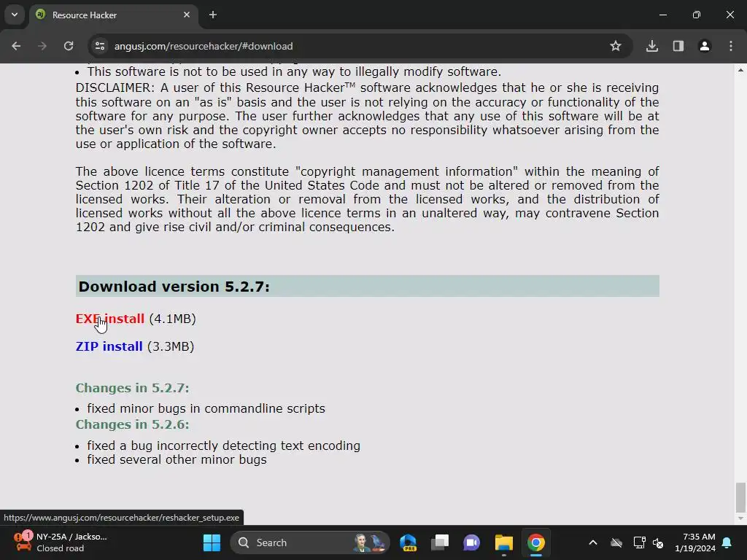Image resolution: width=747 pixels, height=560 pixels.
Task: Open File Explorer from the taskbar
Action: click(503, 542)
